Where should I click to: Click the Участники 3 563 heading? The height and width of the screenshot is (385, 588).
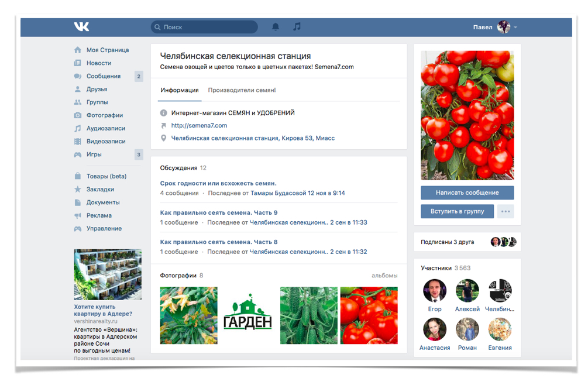pos(445,268)
